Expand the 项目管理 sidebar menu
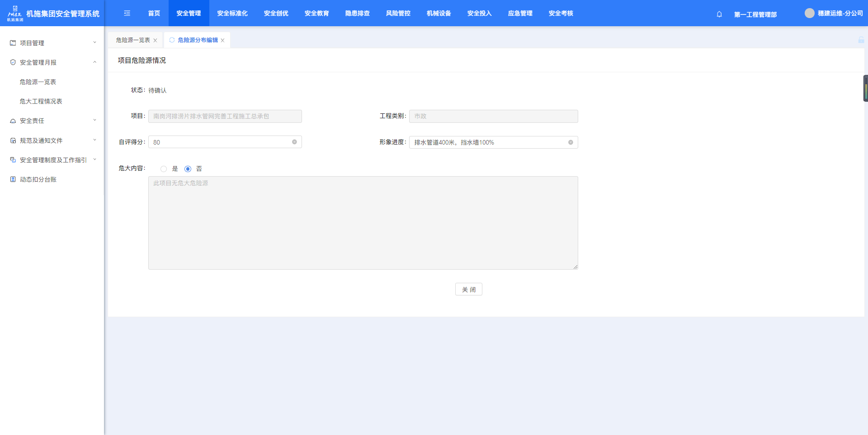Screen dimensions: 868x435 [x=52, y=43]
